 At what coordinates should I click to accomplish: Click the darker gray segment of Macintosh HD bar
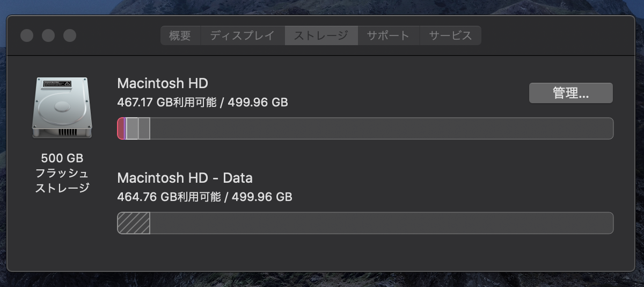(144, 129)
